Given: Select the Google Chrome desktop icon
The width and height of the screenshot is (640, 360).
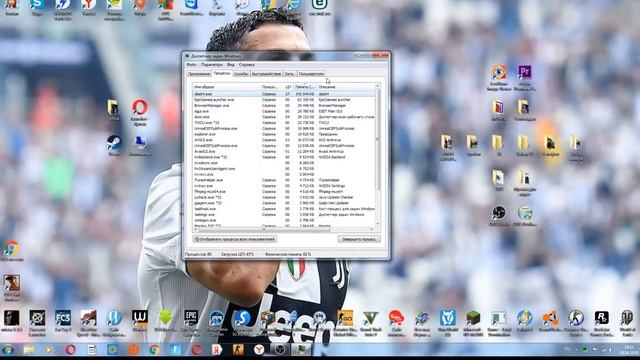Looking at the screenshot, I should [11, 251].
